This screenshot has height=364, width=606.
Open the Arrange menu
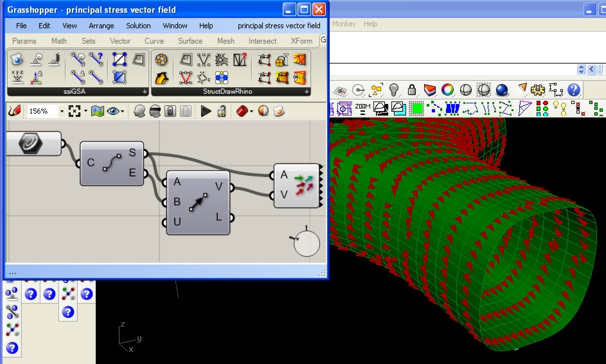(x=102, y=26)
